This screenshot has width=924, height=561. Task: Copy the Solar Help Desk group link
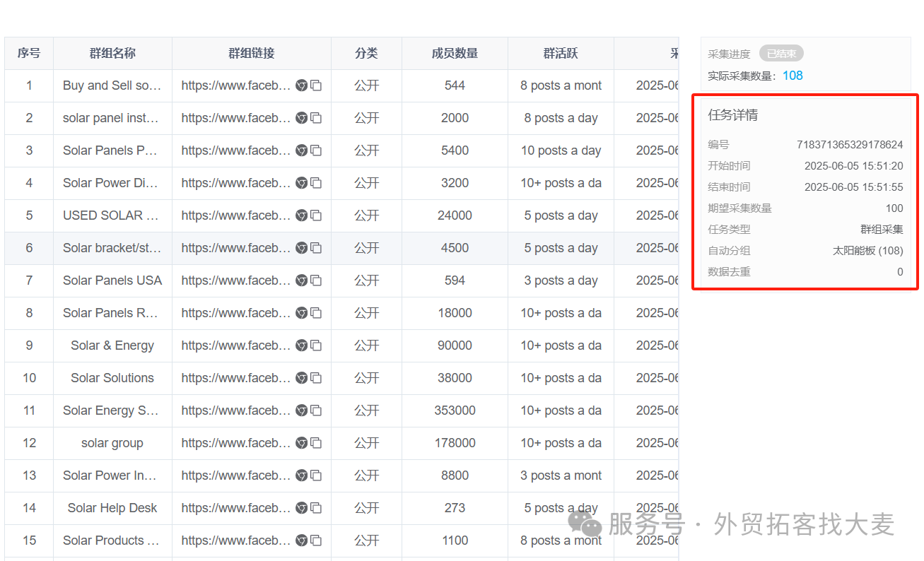pyautogui.click(x=316, y=508)
